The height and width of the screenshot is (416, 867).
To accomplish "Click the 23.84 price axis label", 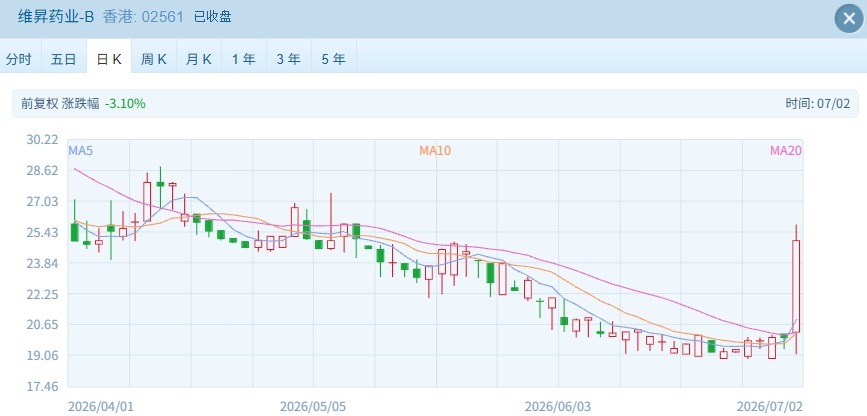I will click(42, 263).
